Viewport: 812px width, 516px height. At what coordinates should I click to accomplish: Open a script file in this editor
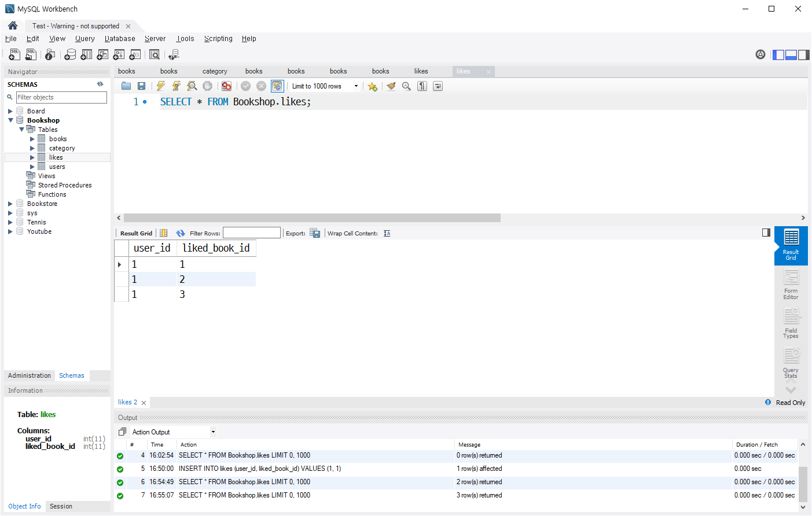point(126,86)
